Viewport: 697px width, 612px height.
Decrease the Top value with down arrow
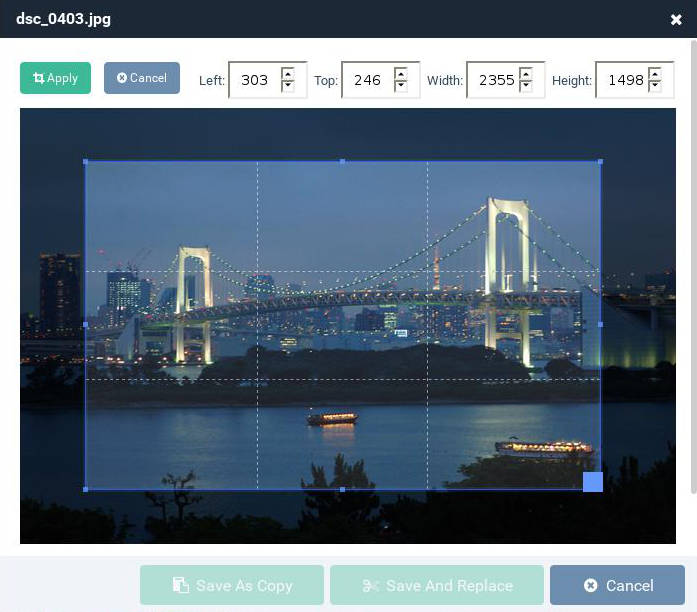tap(401, 85)
